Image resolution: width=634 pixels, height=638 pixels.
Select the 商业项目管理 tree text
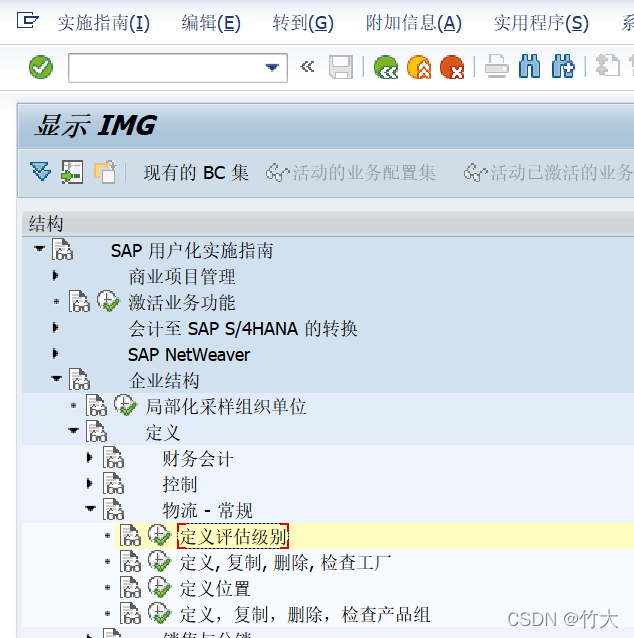coord(182,277)
